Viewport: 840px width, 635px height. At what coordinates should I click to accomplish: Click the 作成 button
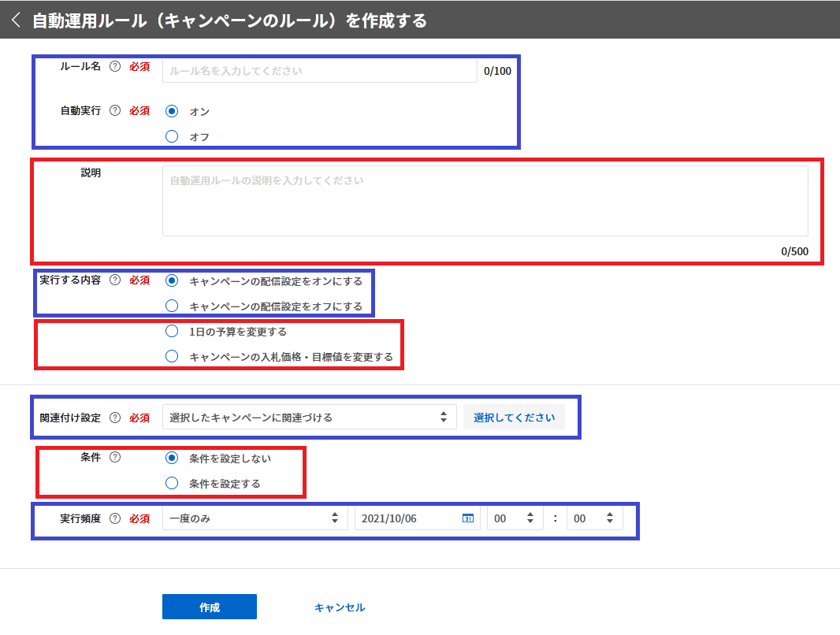tap(210, 607)
